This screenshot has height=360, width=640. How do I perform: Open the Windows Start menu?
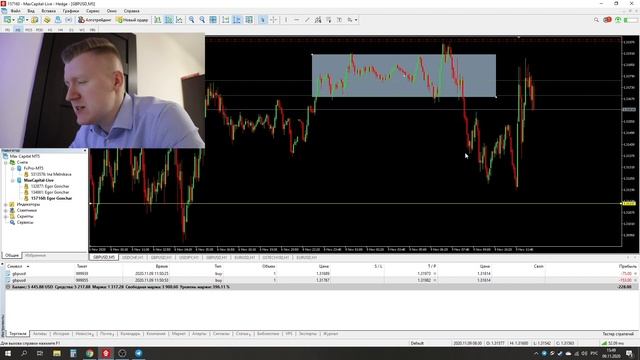pos(7,353)
